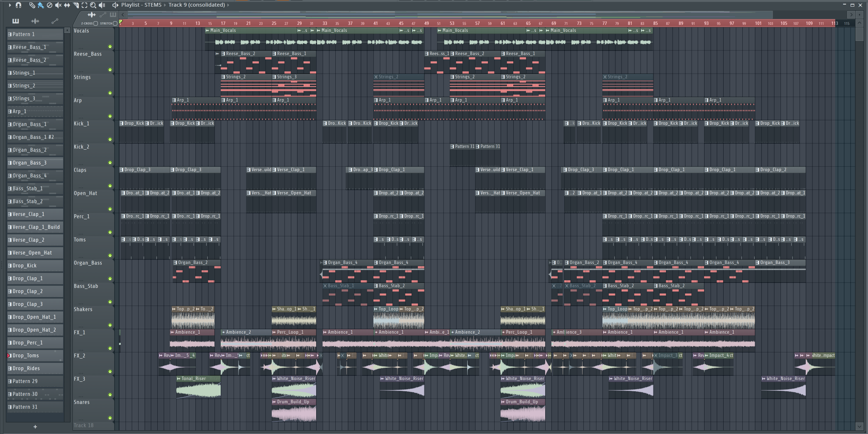The width and height of the screenshot is (868, 434).
Task: Select the FX_3 track header
Action: (x=94, y=387)
